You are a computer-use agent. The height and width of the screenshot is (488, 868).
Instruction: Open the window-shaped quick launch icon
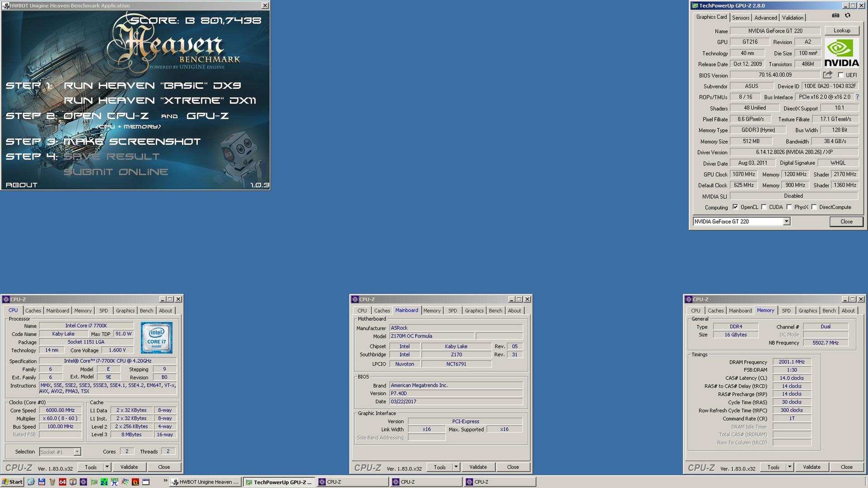point(146,482)
